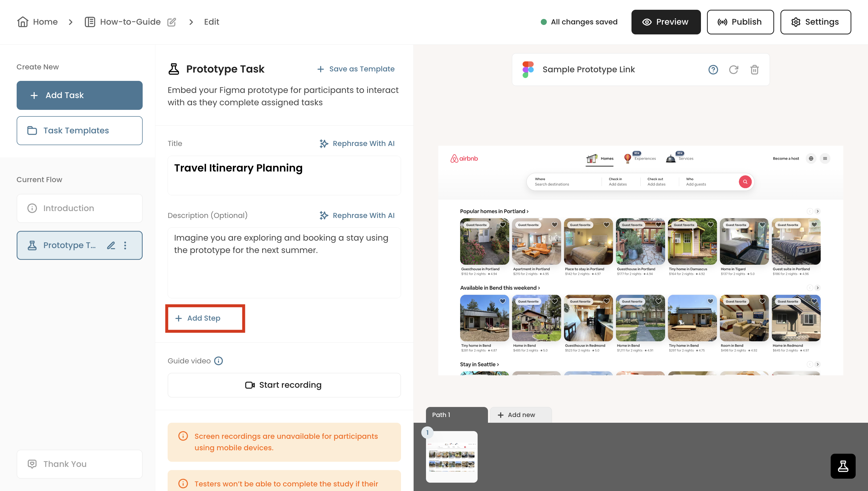The height and width of the screenshot is (491, 868).
Task: Click the Home breadcrumb icon
Action: point(23,22)
